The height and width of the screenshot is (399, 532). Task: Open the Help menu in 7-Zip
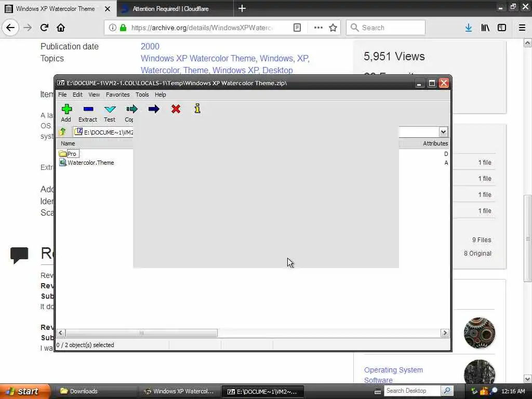tap(160, 95)
